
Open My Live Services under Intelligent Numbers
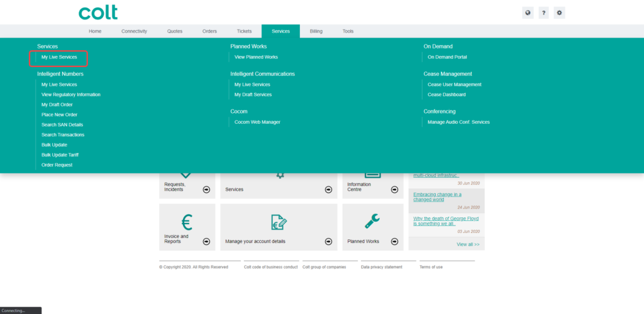pos(58,84)
